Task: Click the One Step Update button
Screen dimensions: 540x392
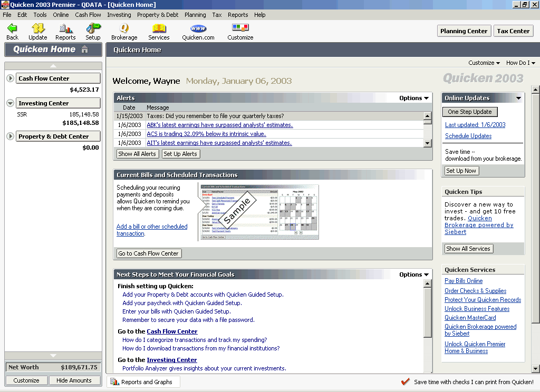Action: point(470,112)
